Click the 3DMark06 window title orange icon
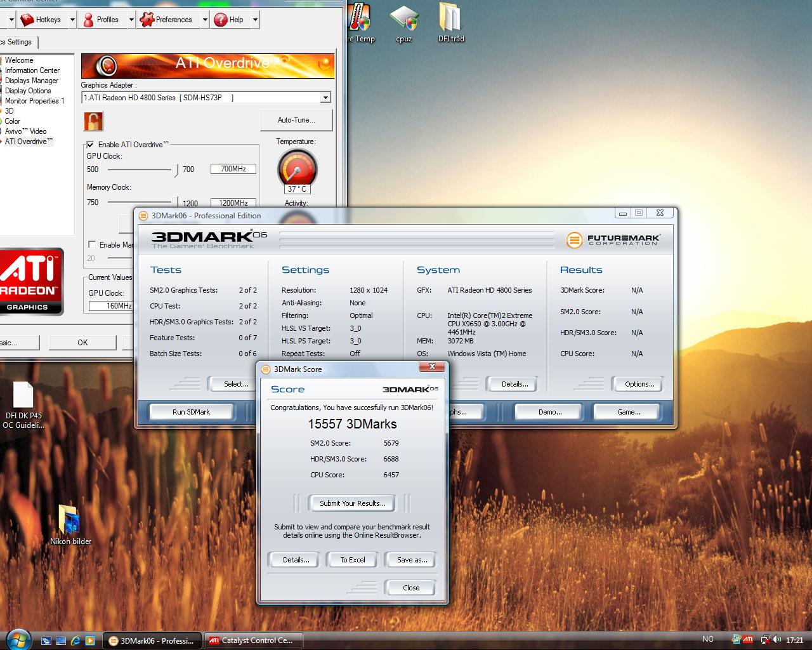The width and height of the screenshot is (812, 650). [x=143, y=216]
